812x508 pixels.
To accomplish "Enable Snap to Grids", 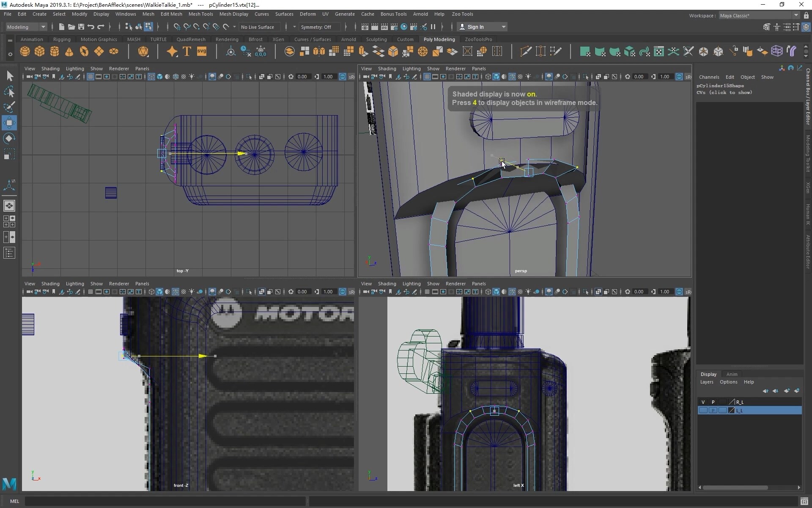I will [x=176, y=27].
